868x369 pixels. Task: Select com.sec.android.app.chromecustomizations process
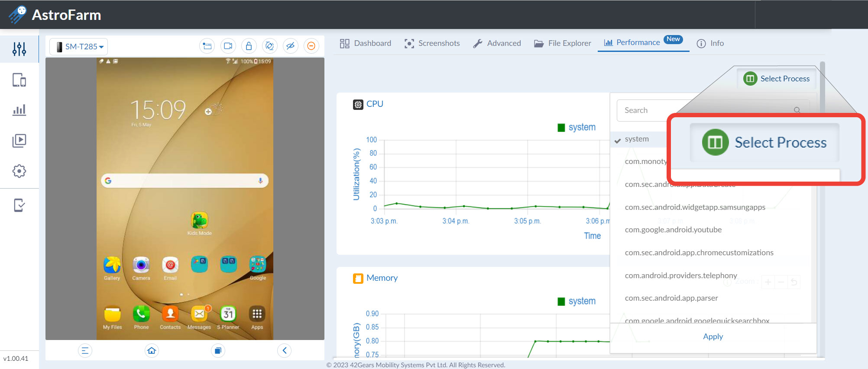click(x=699, y=253)
